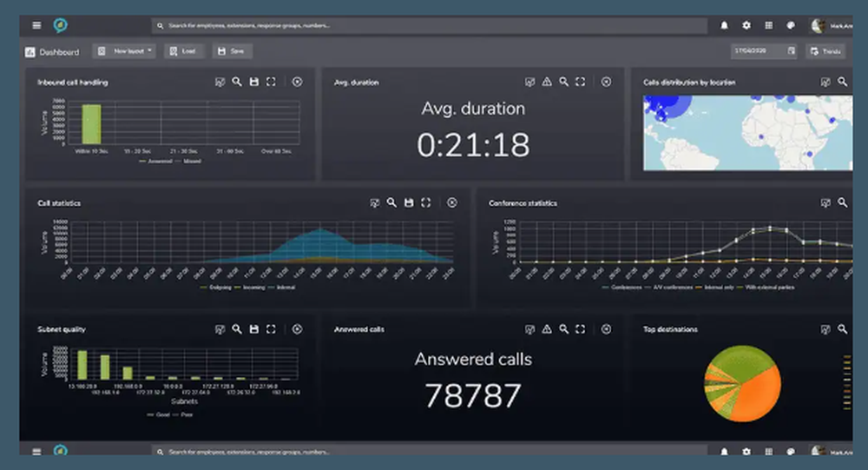Click the magnifier on Inbound call handling
868x470 pixels.
(x=237, y=82)
